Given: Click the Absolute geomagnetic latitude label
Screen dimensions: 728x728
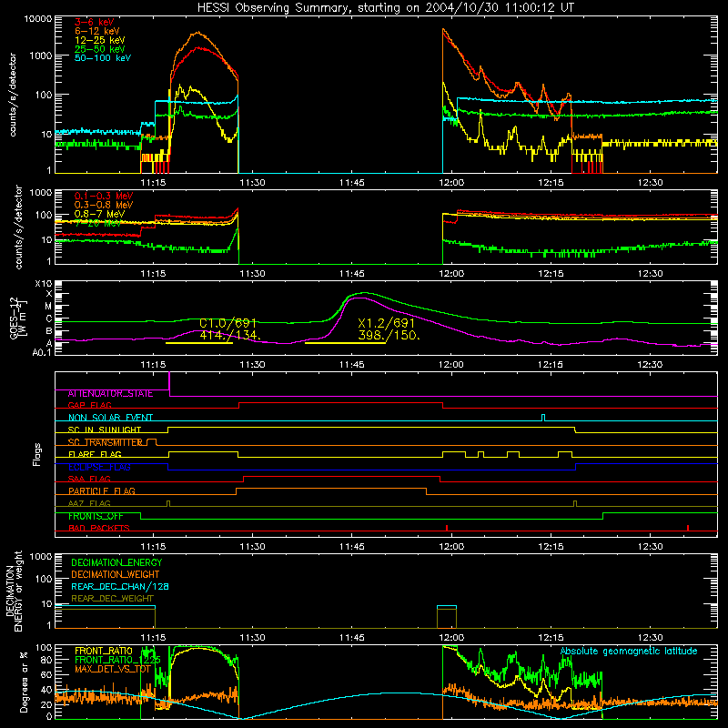Looking at the screenshot, I should [629, 652].
